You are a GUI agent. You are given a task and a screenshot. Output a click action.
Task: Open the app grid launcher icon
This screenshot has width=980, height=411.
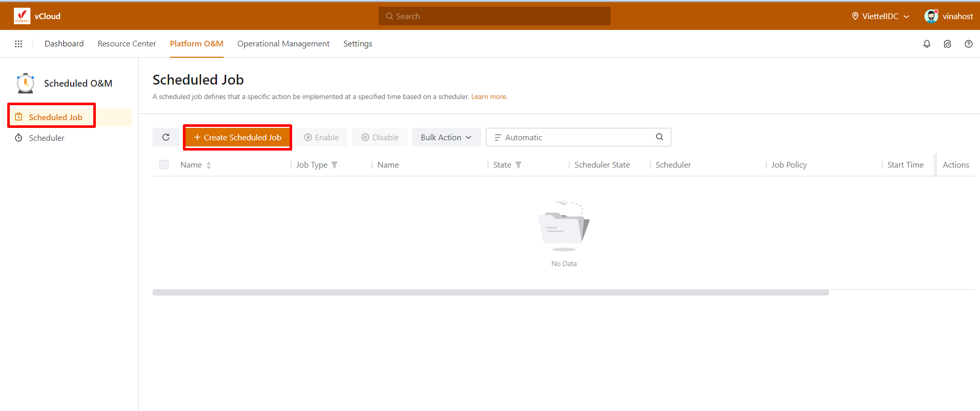[19, 44]
